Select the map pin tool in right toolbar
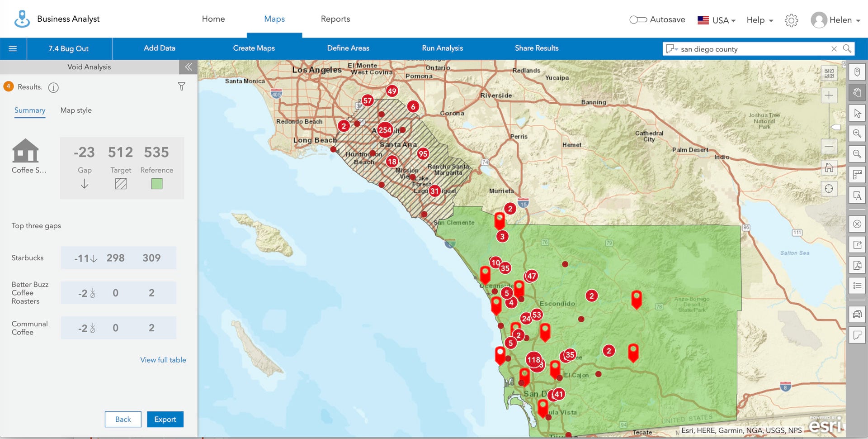868x439 pixels. [857, 72]
